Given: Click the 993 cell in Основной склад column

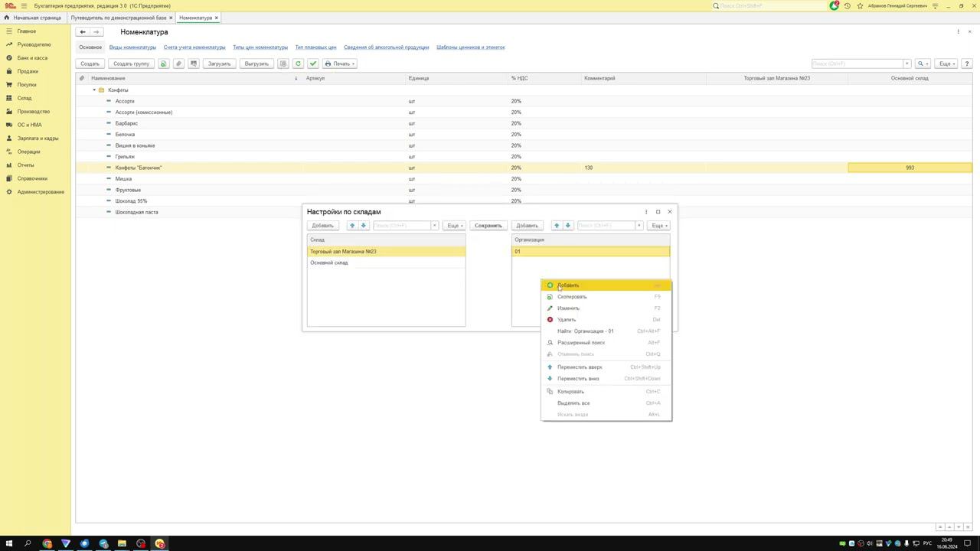Looking at the screenshot, I should [910, 168].
